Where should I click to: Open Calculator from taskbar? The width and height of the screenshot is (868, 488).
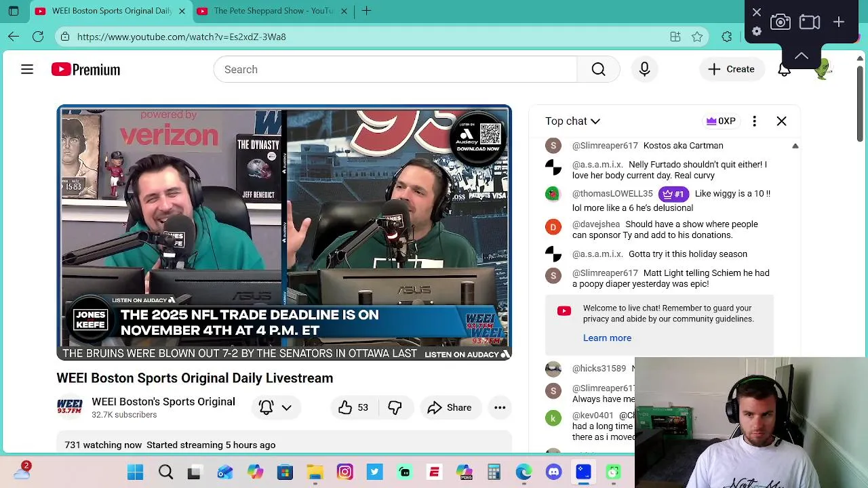pos(494,472)
